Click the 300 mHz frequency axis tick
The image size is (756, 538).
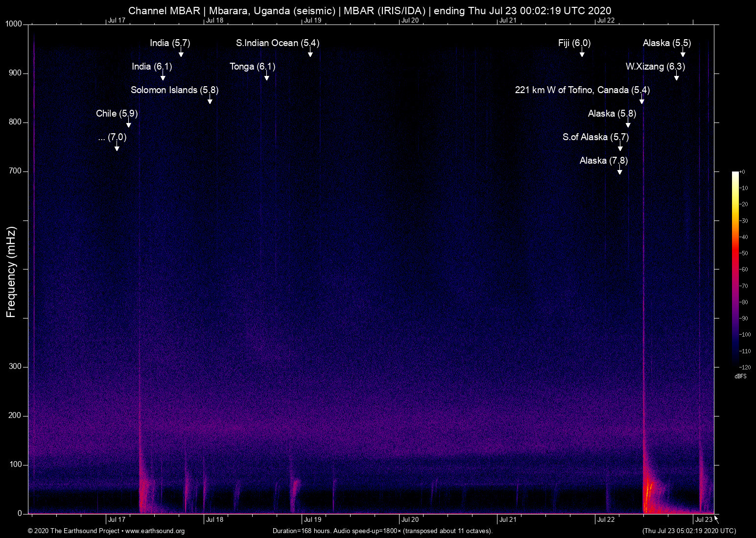click(15, 367)
